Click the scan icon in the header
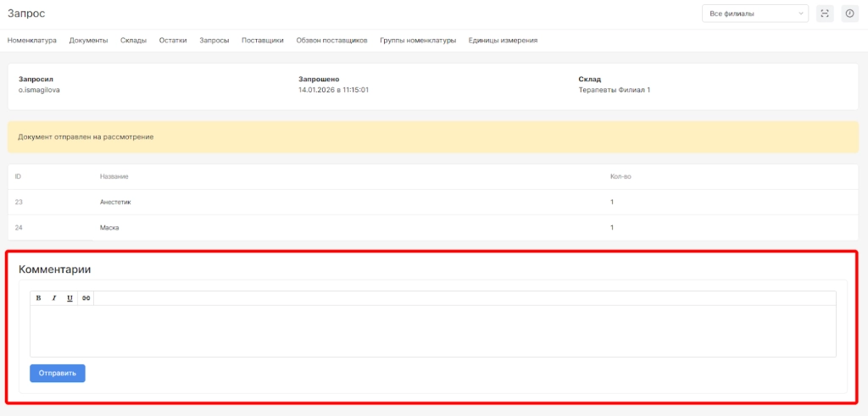The height and width of the screenshot is (416, 868). (x=825, y=14)
